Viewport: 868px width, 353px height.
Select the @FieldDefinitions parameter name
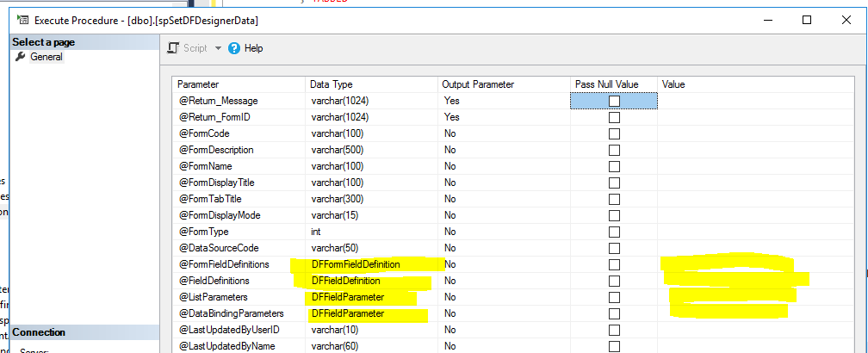click(x=214, y=281)
